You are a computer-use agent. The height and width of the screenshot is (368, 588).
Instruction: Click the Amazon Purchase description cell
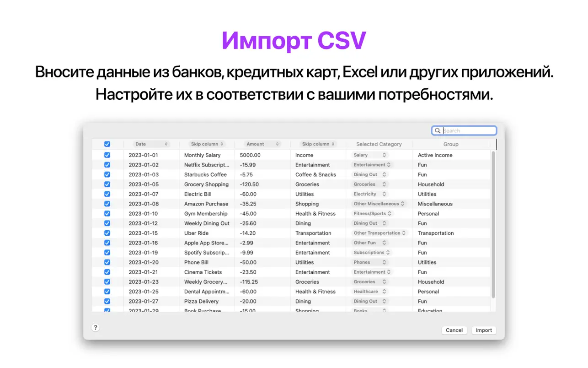pos(206,204)
